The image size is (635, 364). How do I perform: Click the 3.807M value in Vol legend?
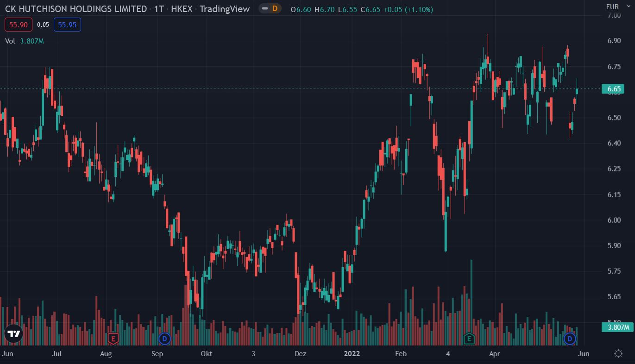tap(32, 41)
